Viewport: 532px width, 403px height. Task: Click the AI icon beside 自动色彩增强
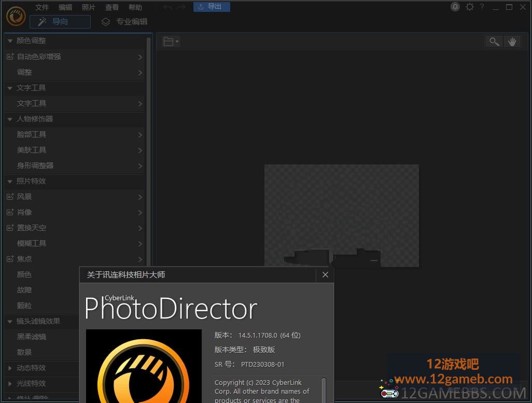tap(10, 57)
